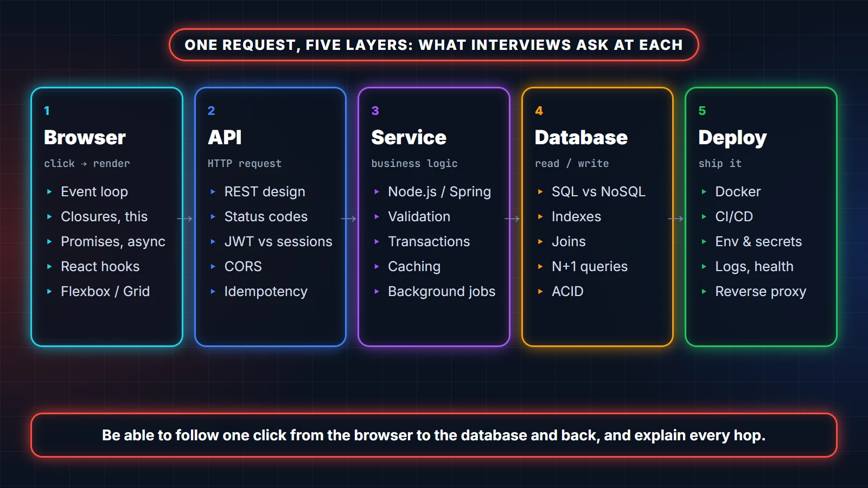Click the 'API' card heading
Screen dimensions: 868x488
pos(225,137)
